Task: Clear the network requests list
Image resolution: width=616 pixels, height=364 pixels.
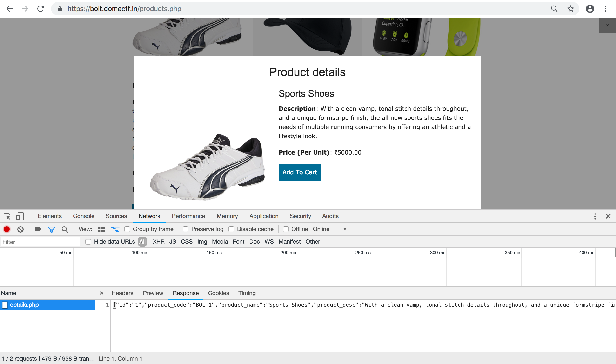Action: point(21,229)
